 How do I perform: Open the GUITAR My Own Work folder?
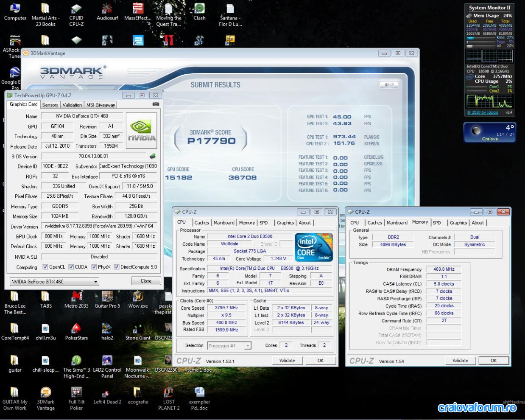[x=15, y=398]
